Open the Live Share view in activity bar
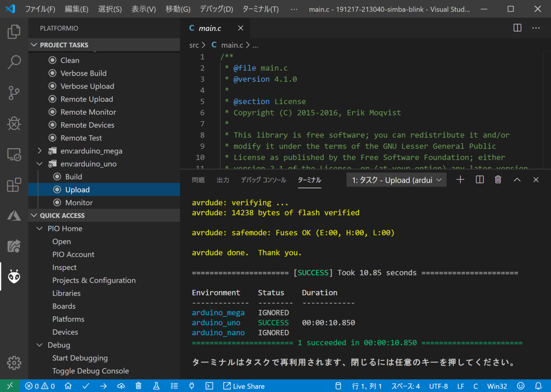Viewport: 551px width, 392px height. [x=14, y=246]
